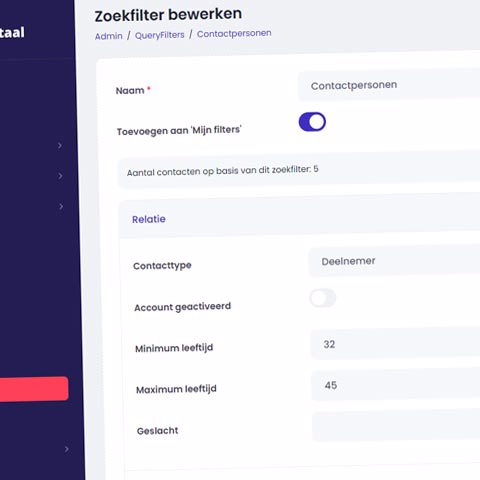Click the sidebar logo text ending 'taal'
Image resolution: width=480 pixels, height=480 pixels.
[x=12, y=33]
